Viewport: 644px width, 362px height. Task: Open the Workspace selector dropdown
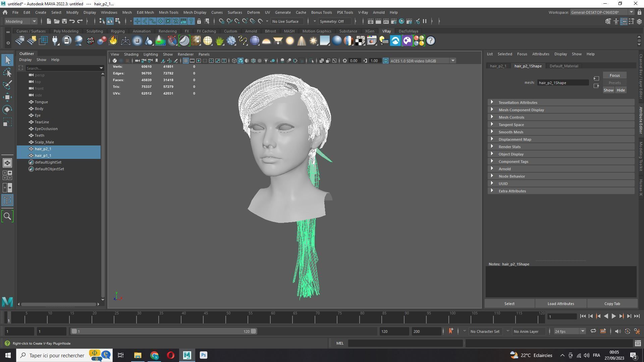click(602, 12)
